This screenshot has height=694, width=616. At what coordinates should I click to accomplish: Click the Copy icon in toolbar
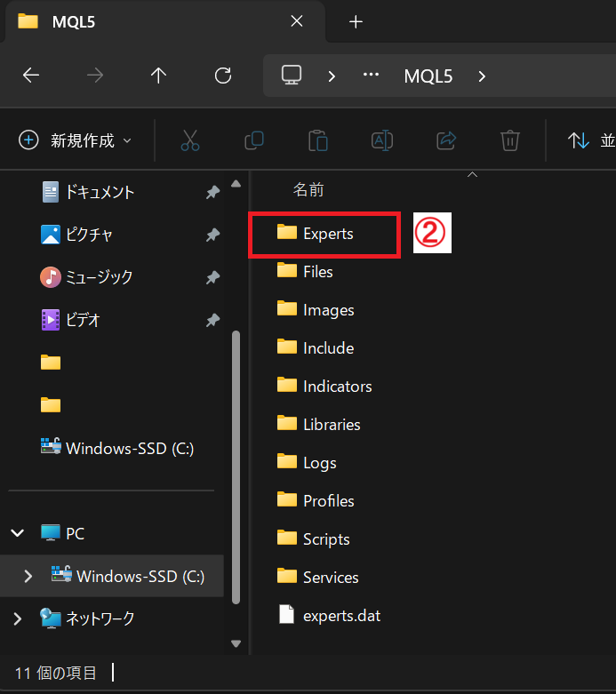[254, 140]
